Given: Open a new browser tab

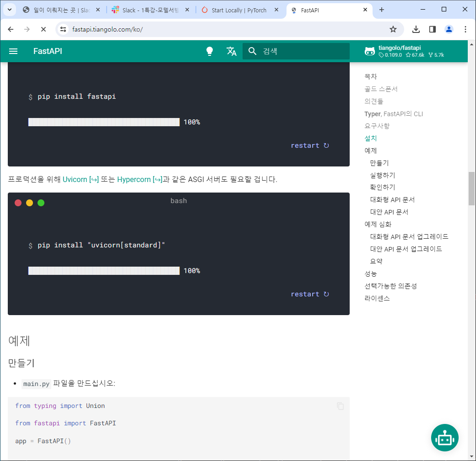Looking at the screenshot, I should 382,10.
